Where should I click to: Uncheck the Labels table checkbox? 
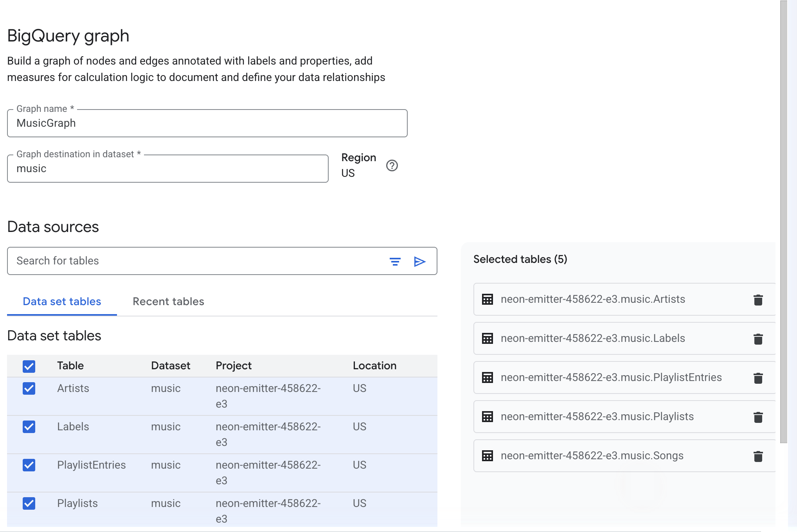29,427
